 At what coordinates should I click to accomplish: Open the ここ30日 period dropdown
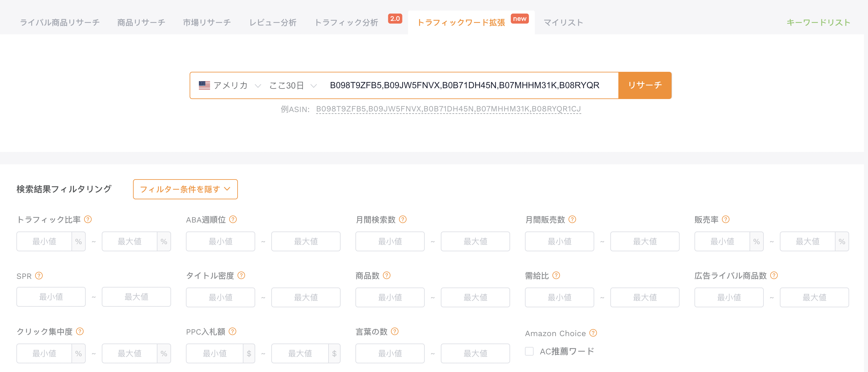pos(293,85)
